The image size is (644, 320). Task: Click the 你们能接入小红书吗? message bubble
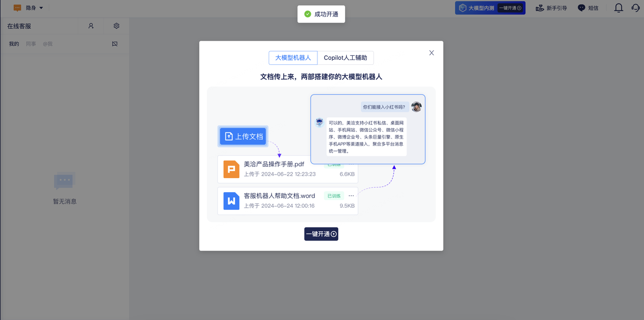coord(384,107)
